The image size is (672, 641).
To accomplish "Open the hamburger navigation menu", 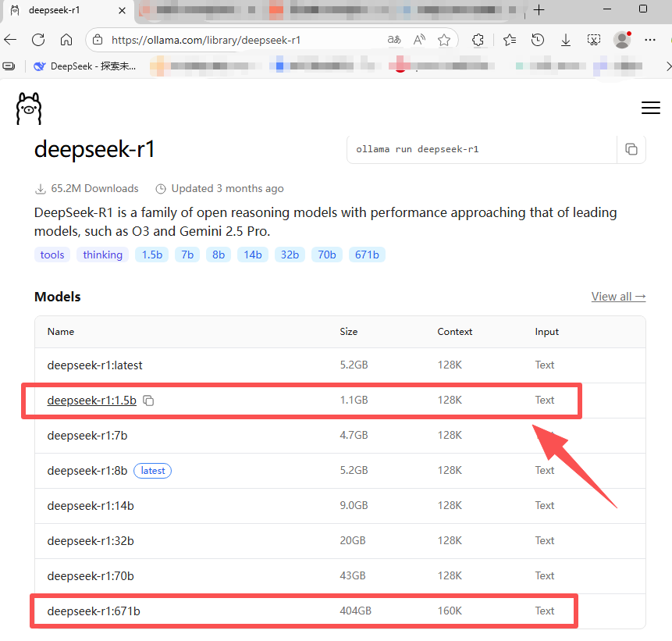I will 651,108.
